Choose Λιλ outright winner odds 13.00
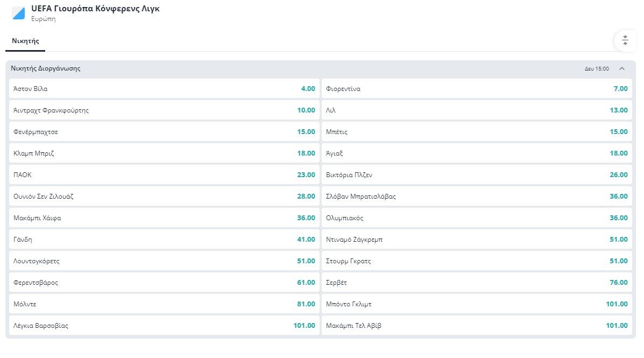644x358 pixels. (x=477, y=110)
